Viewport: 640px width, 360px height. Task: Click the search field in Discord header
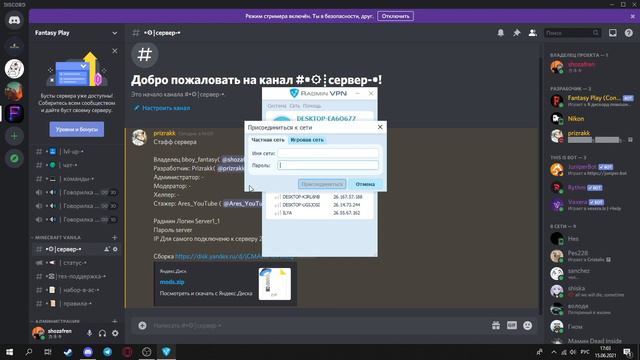pos(572,33)
